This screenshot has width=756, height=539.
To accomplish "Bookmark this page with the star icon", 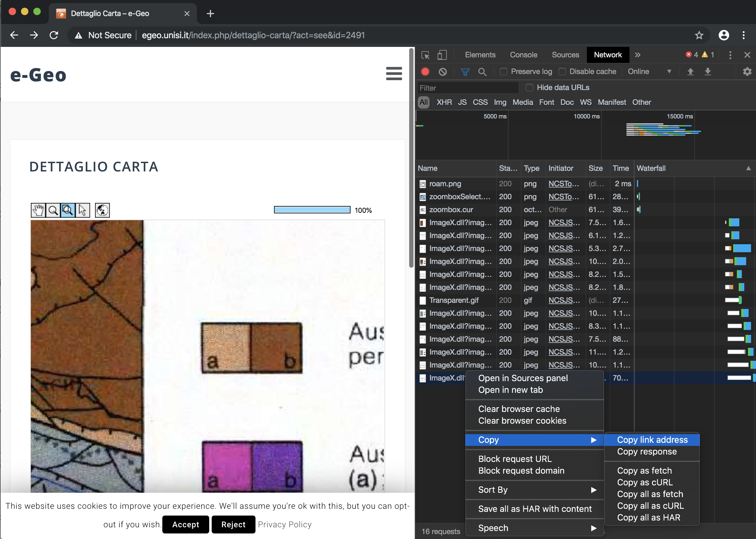I will coord(699,35).
